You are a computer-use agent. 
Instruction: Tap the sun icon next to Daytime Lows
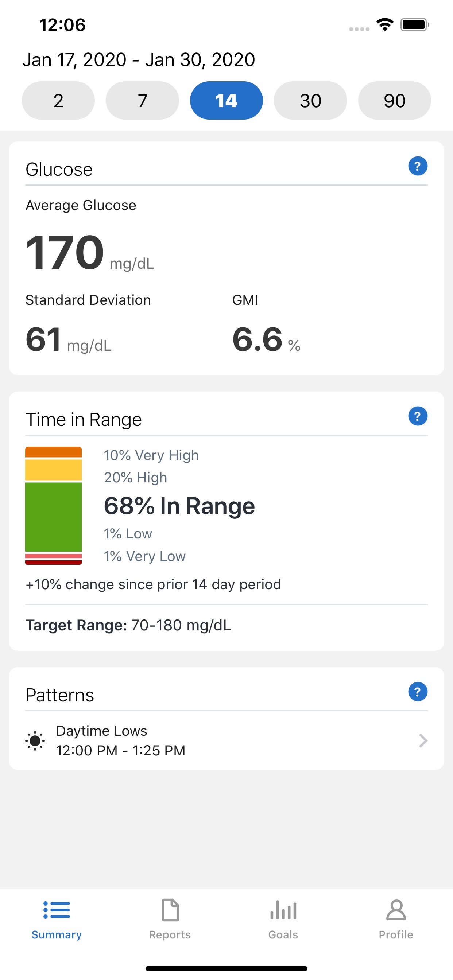tap(35, 740)
